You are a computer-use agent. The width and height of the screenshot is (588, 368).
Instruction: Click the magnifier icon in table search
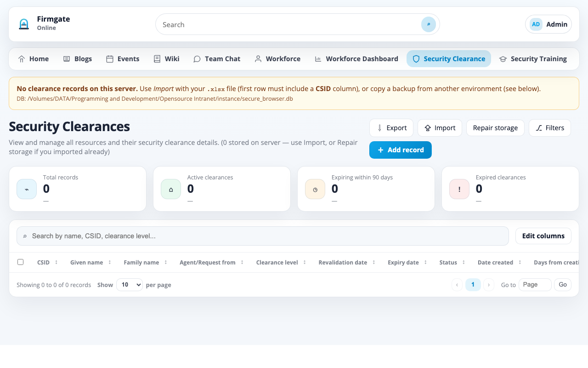pos(25,236)
